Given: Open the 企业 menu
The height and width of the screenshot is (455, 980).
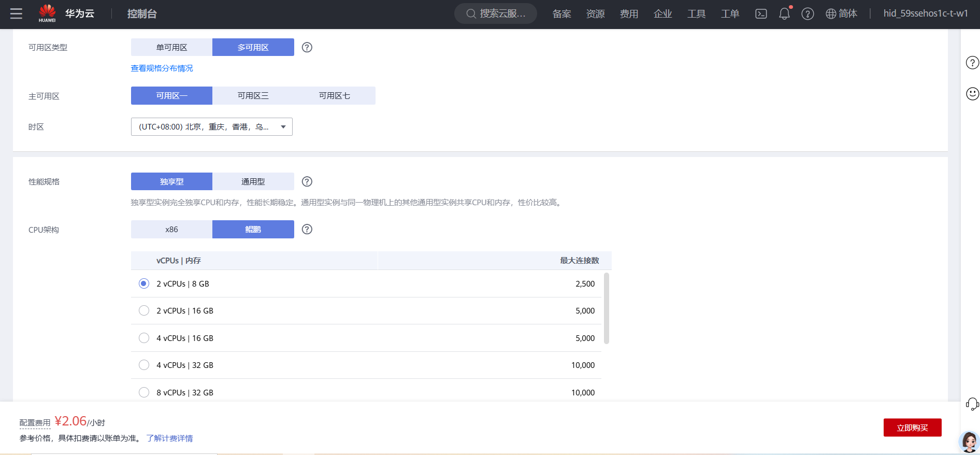Looking at the screenshot, I should [662, 14].
